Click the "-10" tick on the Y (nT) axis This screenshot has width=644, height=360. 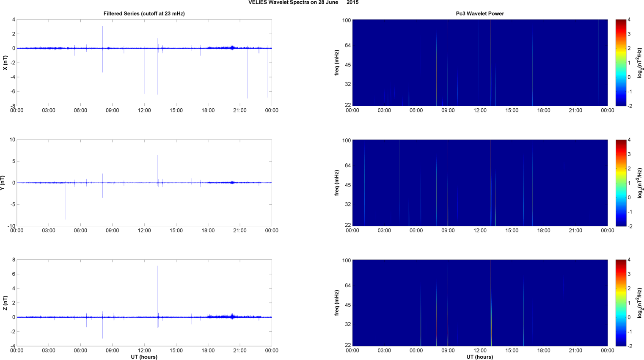tap(11, 226)
